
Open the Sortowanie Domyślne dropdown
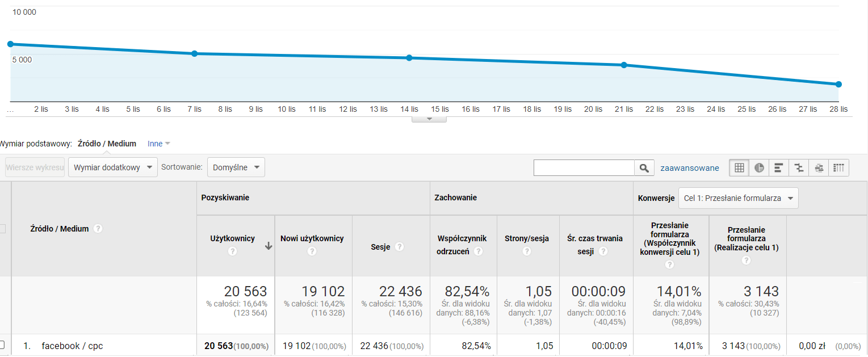[236, 167]
